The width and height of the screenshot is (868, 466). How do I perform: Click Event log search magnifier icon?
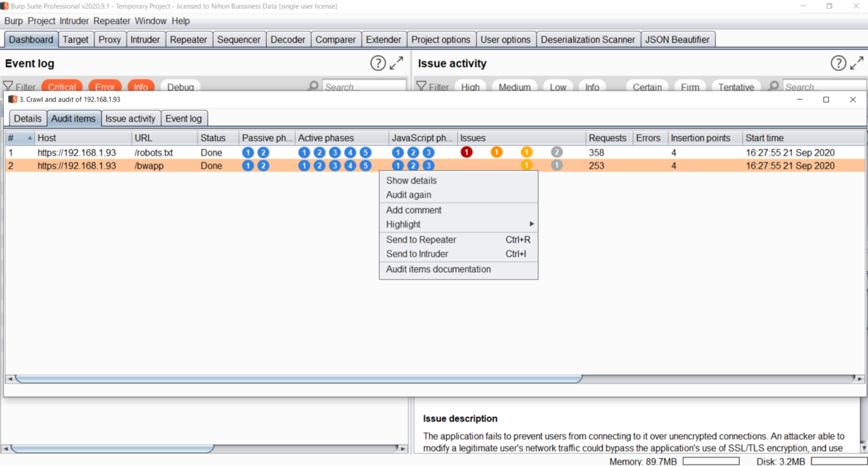point(312,87)
